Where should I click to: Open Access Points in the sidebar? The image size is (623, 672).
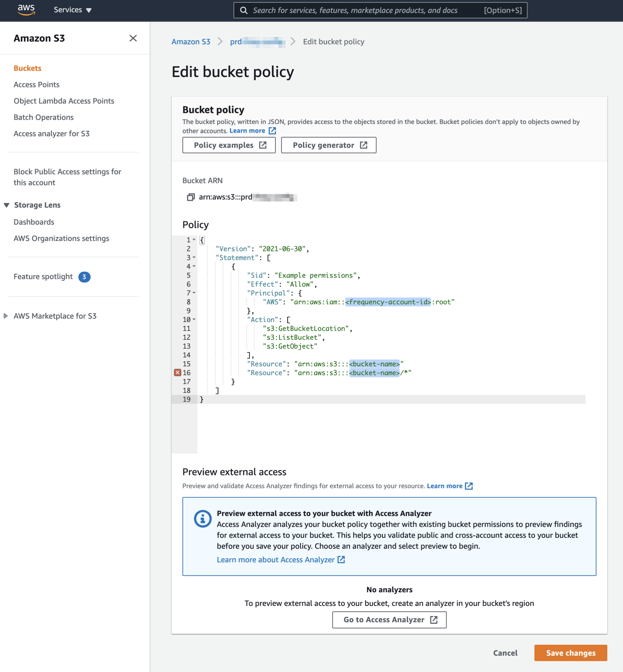point(36,85)
